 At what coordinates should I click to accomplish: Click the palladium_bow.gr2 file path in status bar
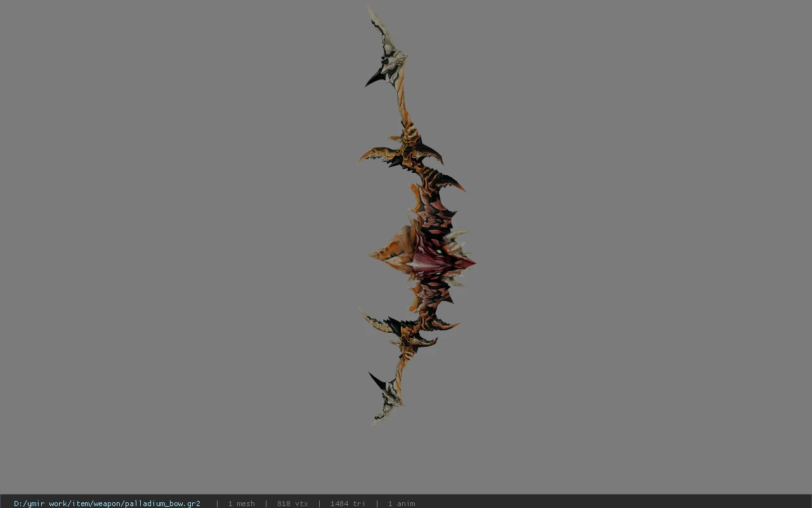(x=107, y=504)
